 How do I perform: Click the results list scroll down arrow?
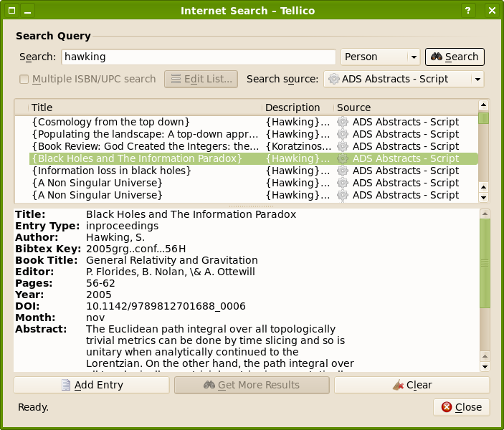[483, 197]
